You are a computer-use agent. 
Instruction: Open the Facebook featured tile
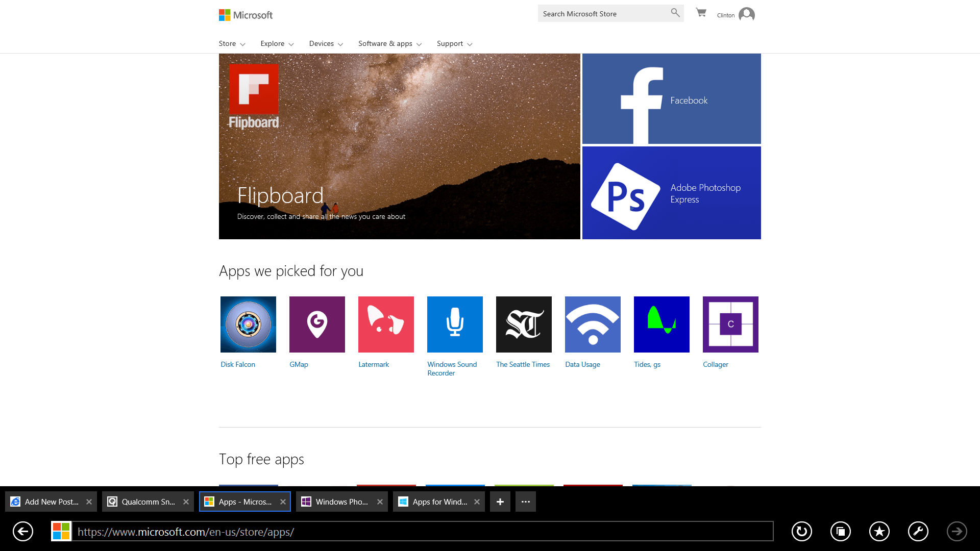pos(672,98)
